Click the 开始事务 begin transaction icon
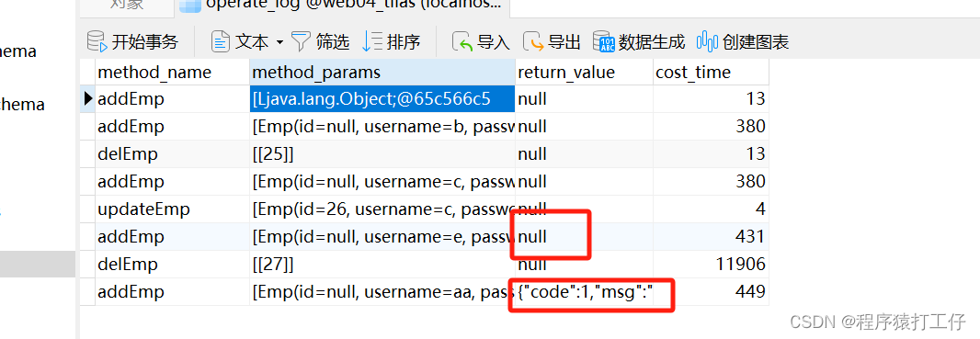980x339 pixels. coord(97,42)
